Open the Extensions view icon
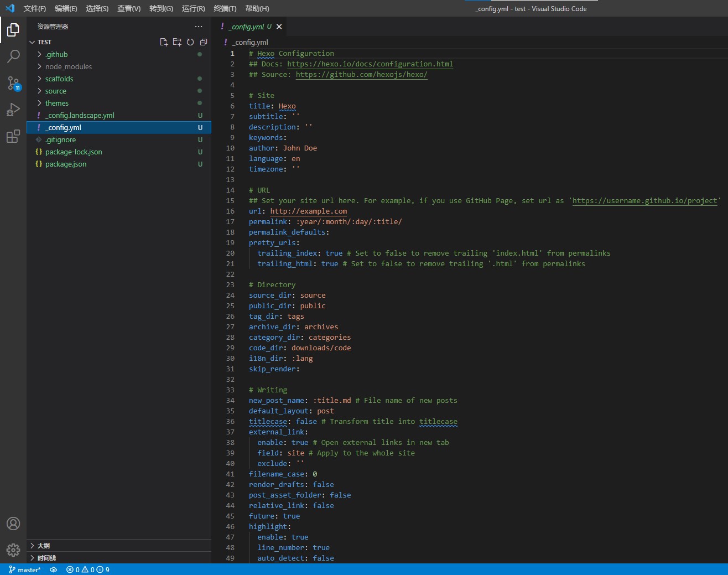The height and width of the screenshot is (575, 728). (13, 136)
